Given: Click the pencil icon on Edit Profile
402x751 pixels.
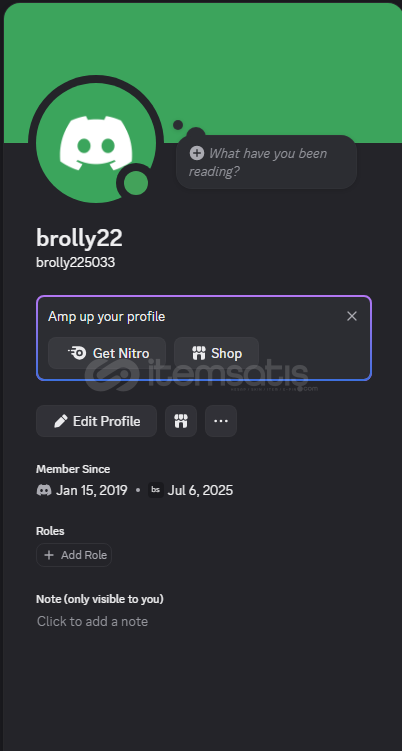Looking at the screenshot, I should pos(60,421).
